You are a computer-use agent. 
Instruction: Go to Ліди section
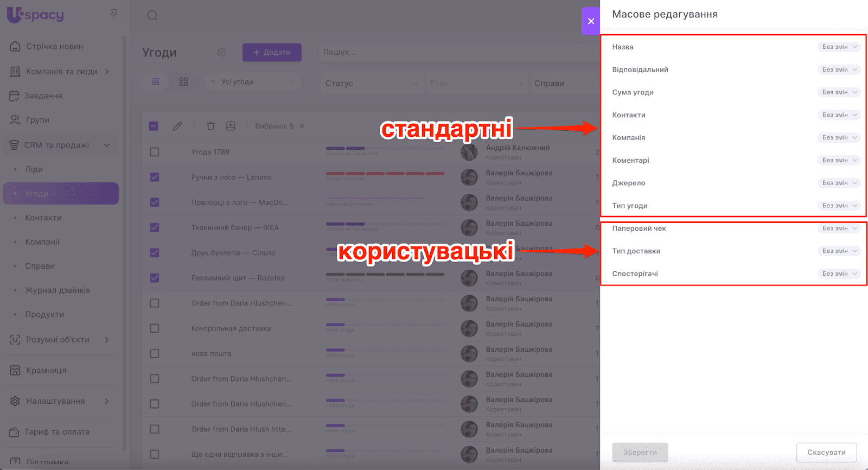(x=34, y=169)
